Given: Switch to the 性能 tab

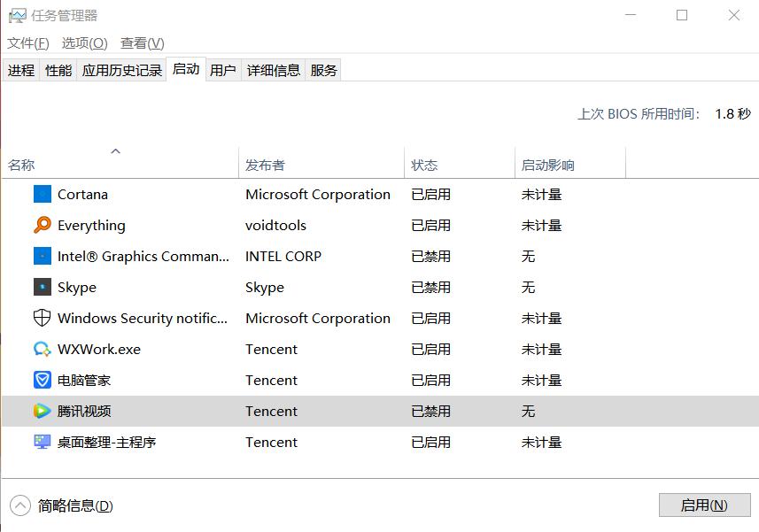Looking at the screenshot, I should point(57,69).
